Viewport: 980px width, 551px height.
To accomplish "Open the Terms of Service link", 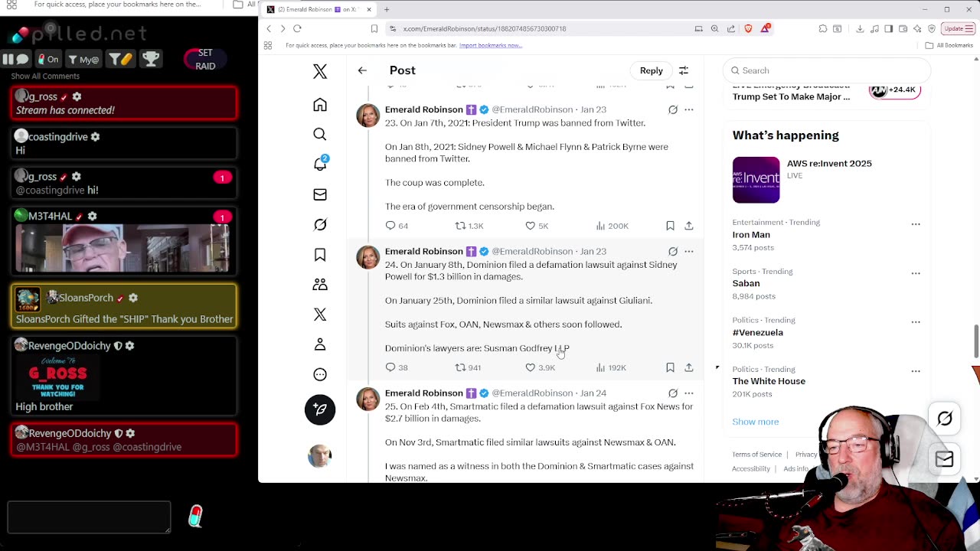I will [756, 455].
